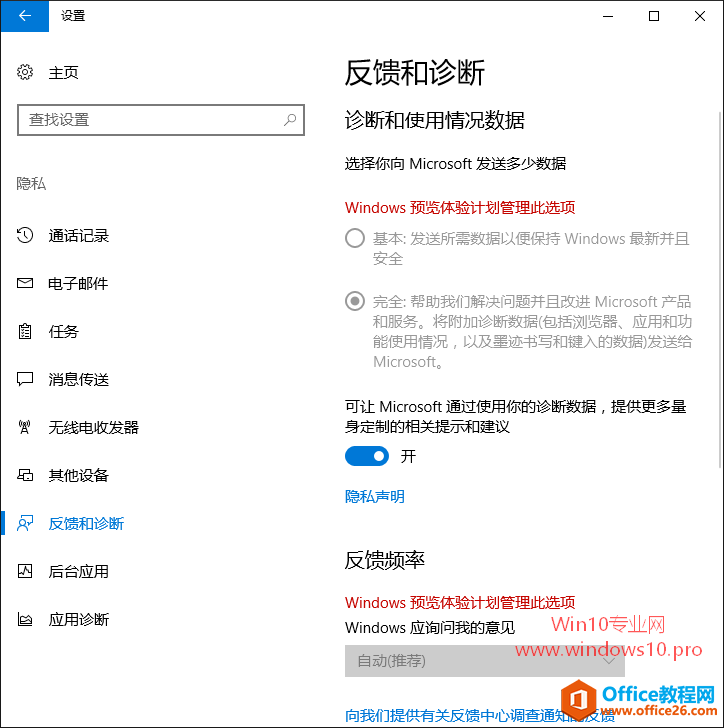724x728 pixels.
Task: Click the gear icon next to 主页
Action: coord(25,72)
